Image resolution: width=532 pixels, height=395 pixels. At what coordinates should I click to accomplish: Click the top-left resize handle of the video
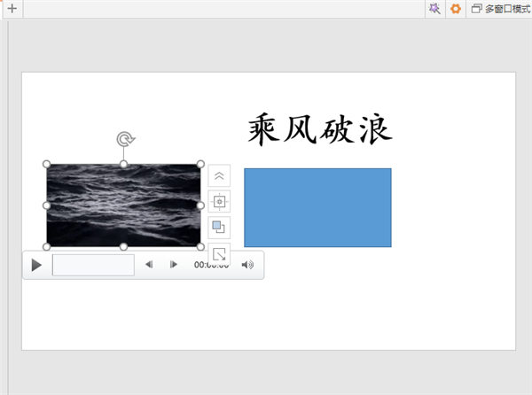pos(46,165)
